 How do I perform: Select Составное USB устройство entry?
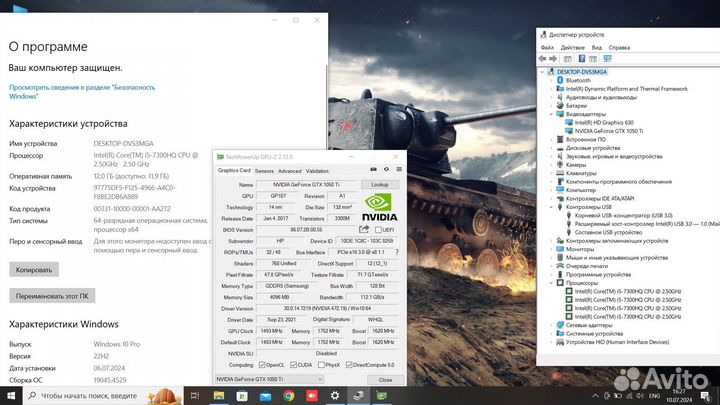(608, 232)
